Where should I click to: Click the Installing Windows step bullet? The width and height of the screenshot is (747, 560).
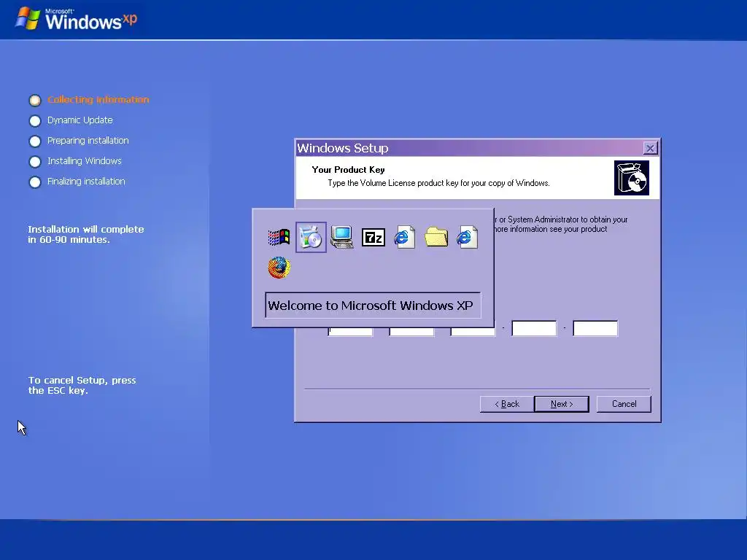[x=35, y=162]
